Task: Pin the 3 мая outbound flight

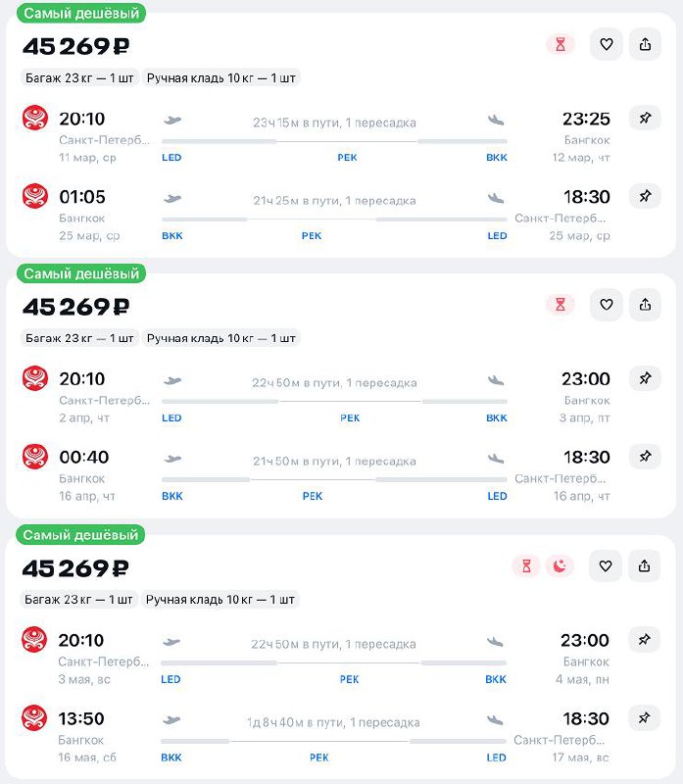Action: pyautogui.click(x=645, y=640)
